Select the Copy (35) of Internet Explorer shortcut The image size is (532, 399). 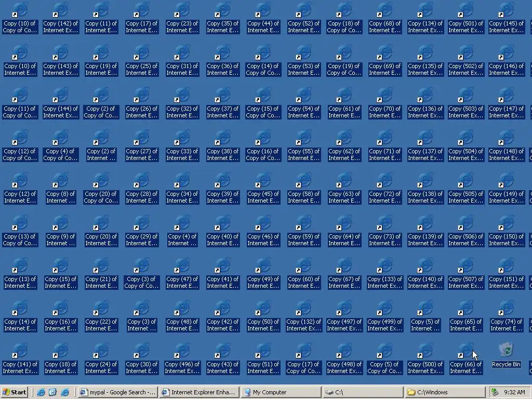[x=222, y=18]
